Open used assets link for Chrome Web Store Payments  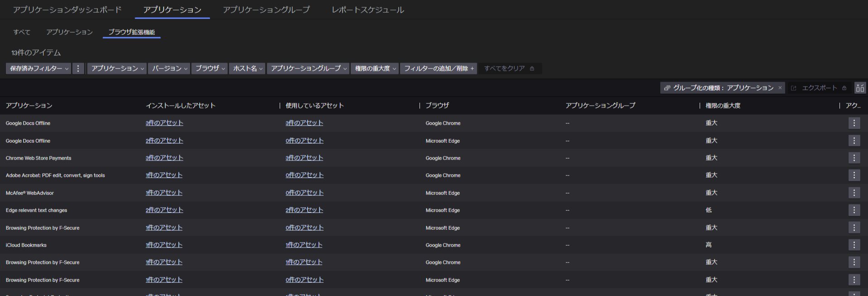(304, 158)
